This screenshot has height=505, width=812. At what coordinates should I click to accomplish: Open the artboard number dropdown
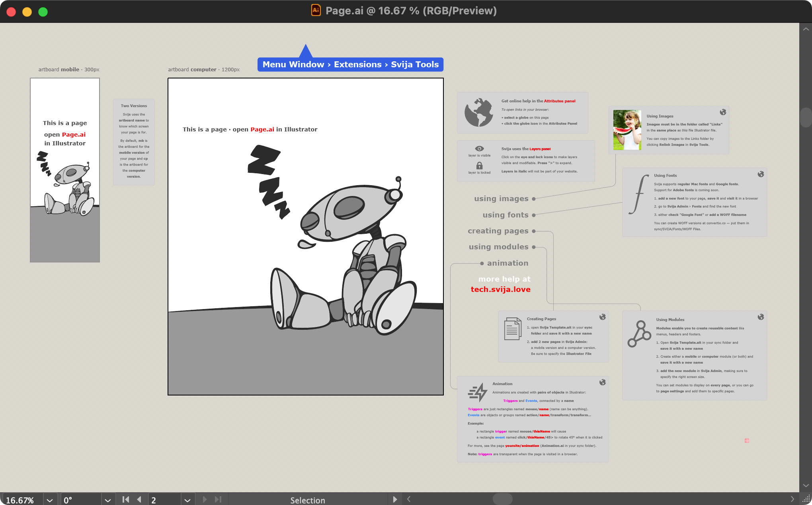(187, 500)
